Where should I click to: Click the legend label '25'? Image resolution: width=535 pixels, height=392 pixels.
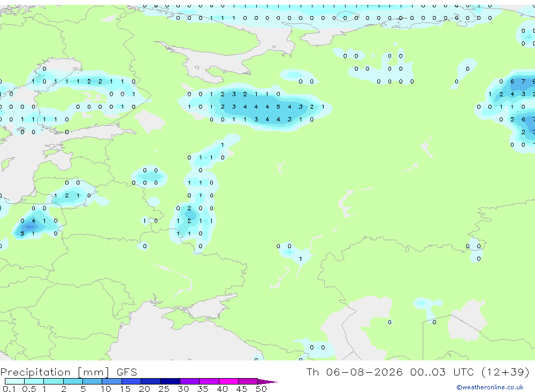(x=164, y=389)
